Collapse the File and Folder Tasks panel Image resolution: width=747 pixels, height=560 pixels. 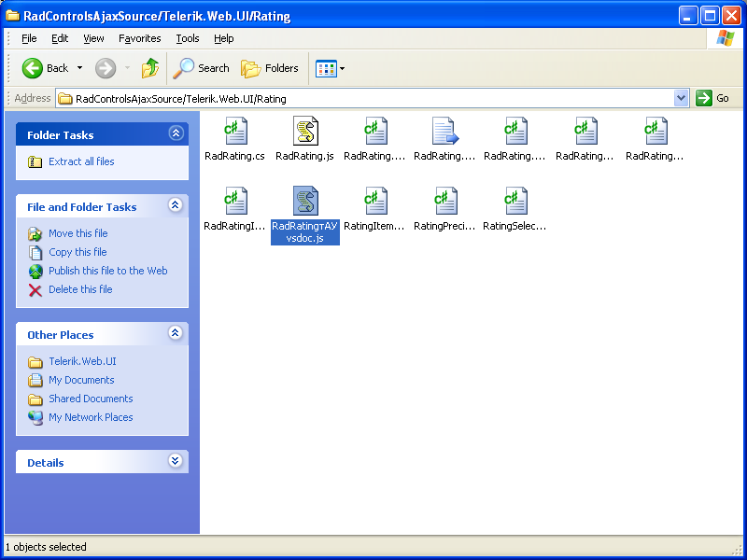[x=176, y=205]
